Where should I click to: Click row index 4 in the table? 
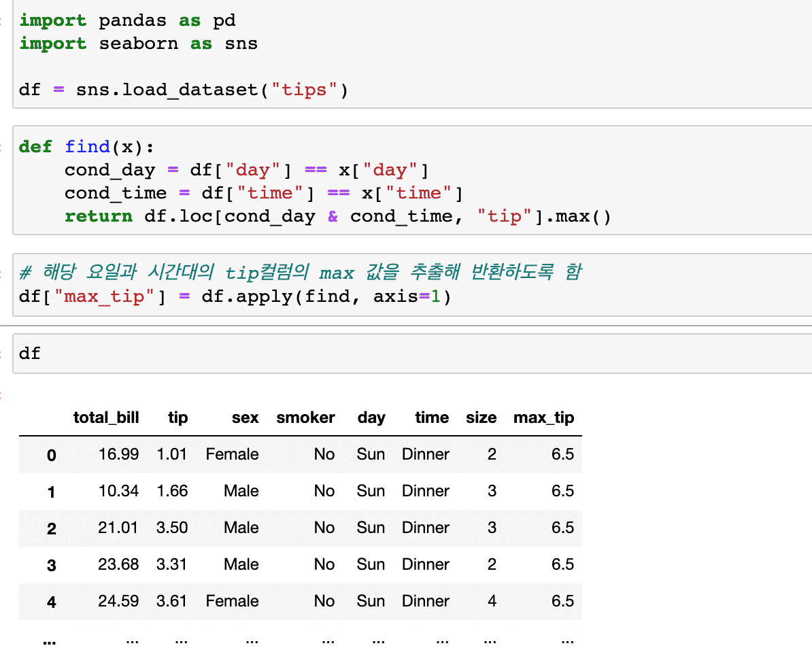tap(51, 602)
